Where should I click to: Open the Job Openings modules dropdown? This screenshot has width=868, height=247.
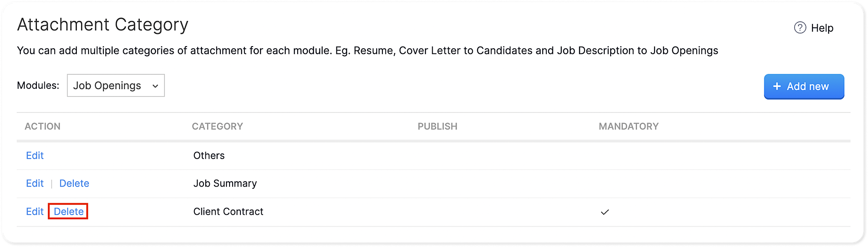pos(115,86)
